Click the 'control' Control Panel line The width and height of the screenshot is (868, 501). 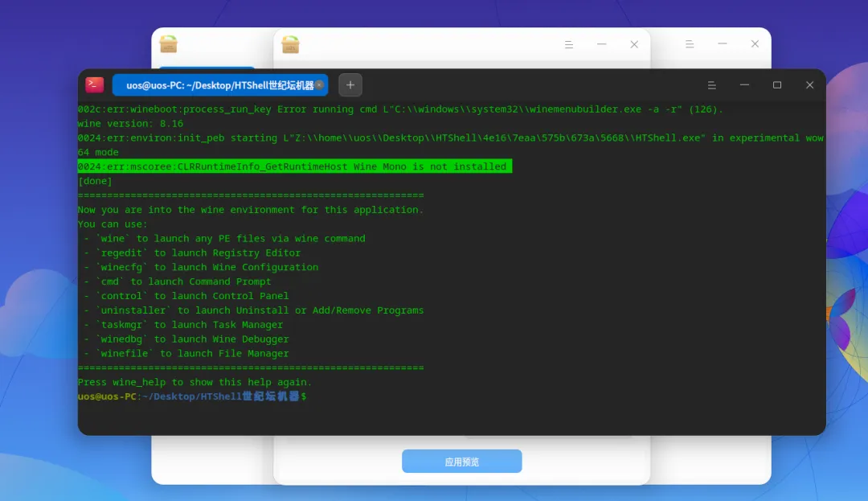pyautogui.click(x=186, y=296)
